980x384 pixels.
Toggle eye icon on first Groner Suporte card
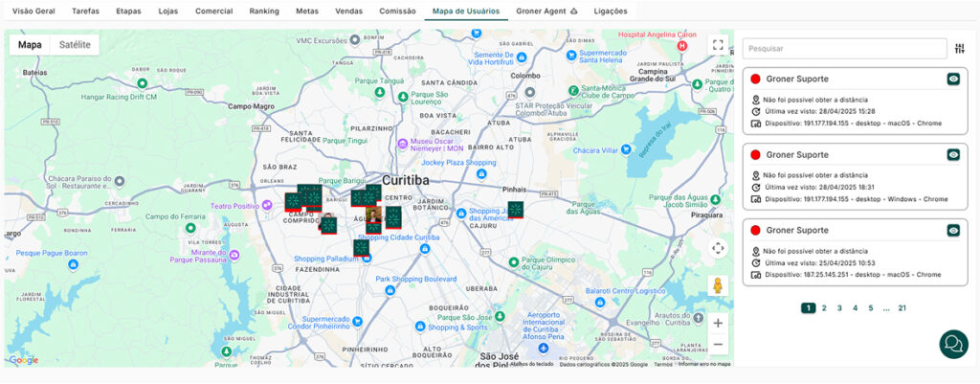click(953, 79)
